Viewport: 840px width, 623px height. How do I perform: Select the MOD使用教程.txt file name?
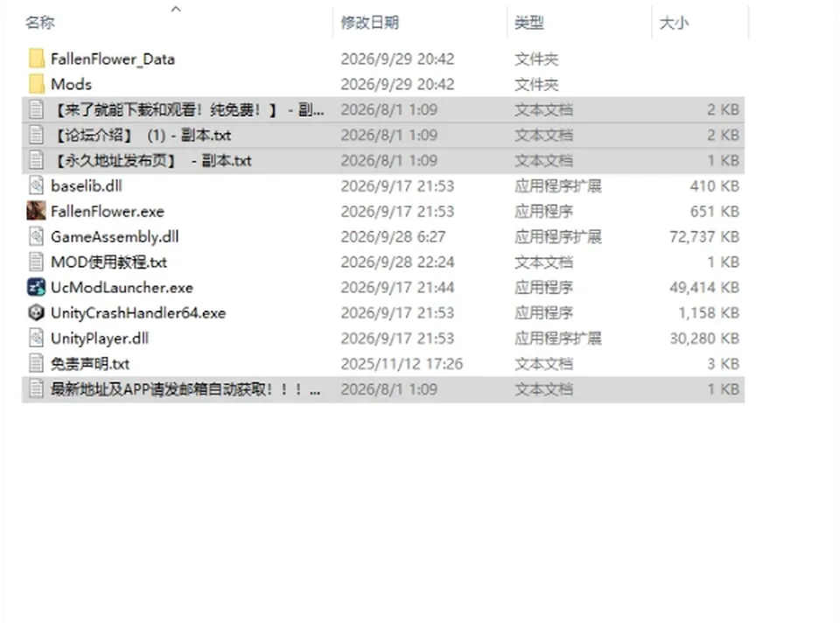coord(108,262)
